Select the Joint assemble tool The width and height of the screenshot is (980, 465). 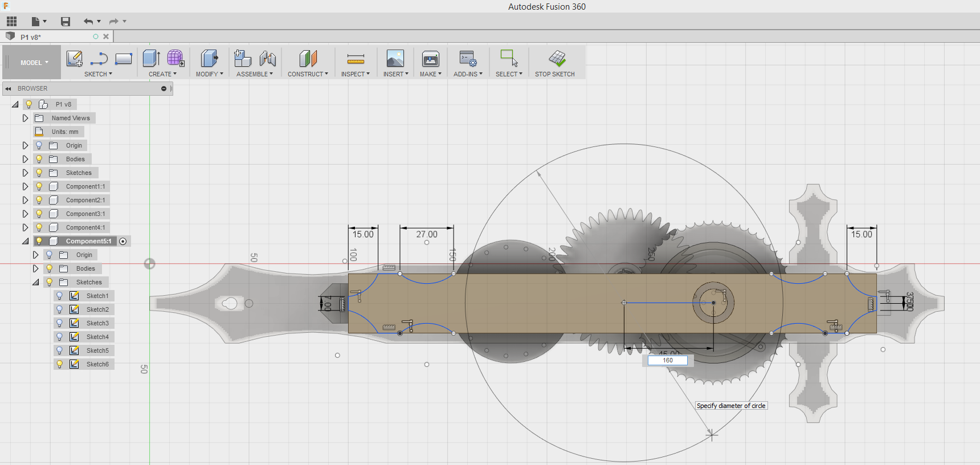point(268,58)
